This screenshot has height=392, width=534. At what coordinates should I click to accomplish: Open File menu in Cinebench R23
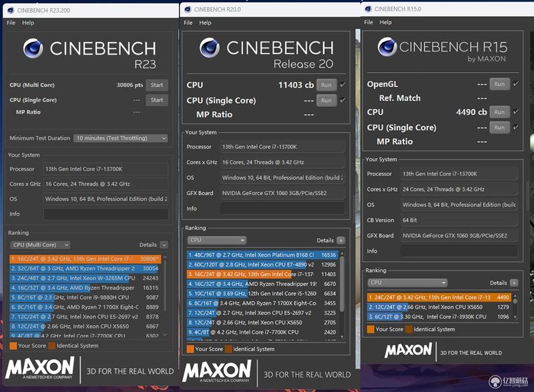(x=11, y=23)
